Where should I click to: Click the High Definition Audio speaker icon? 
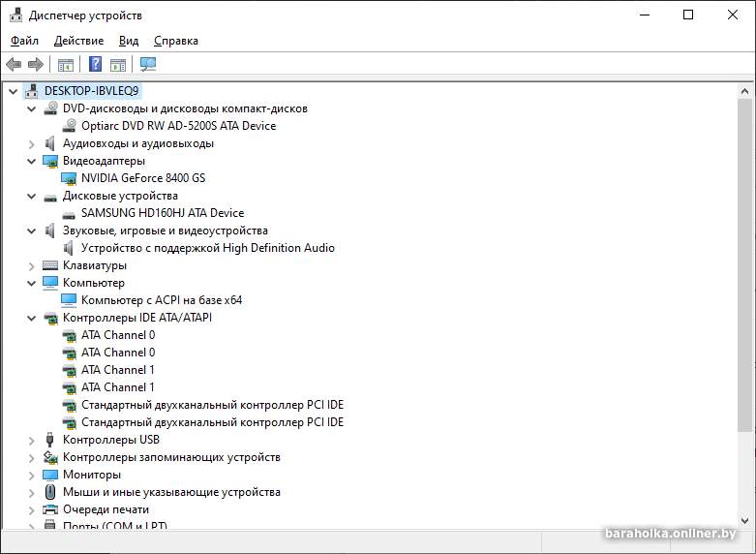click(x=69, y=248)
